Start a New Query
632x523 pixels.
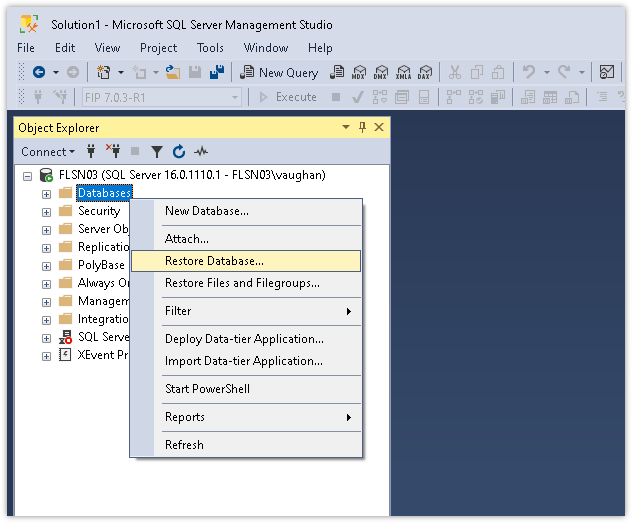click(279, 73)
